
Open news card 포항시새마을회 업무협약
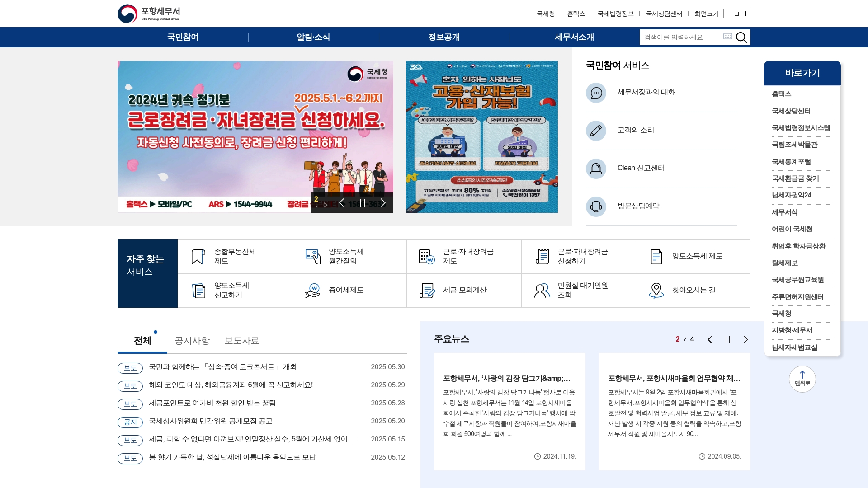(x=675, y=412)
